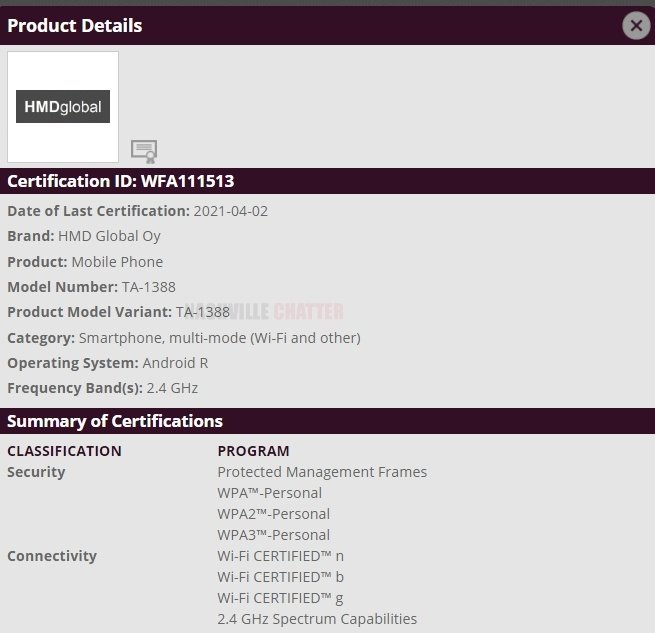The image size is (655, 633).
Task: Click the PROGRAM column heading
Action: 253,451
